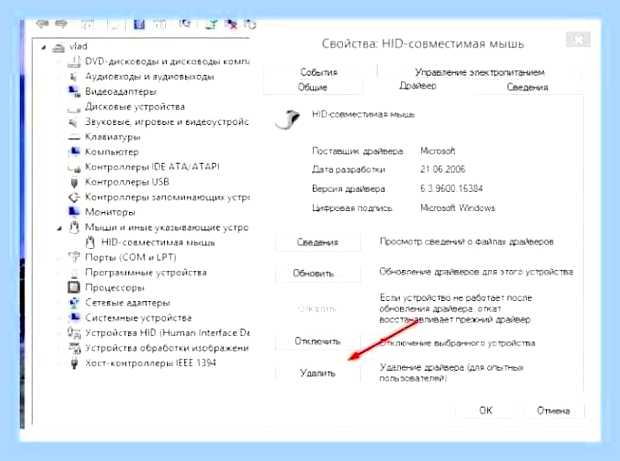Click the Microsoft Windows signature value
Viewport: 620px width, 461px height.
pos(457,208)
